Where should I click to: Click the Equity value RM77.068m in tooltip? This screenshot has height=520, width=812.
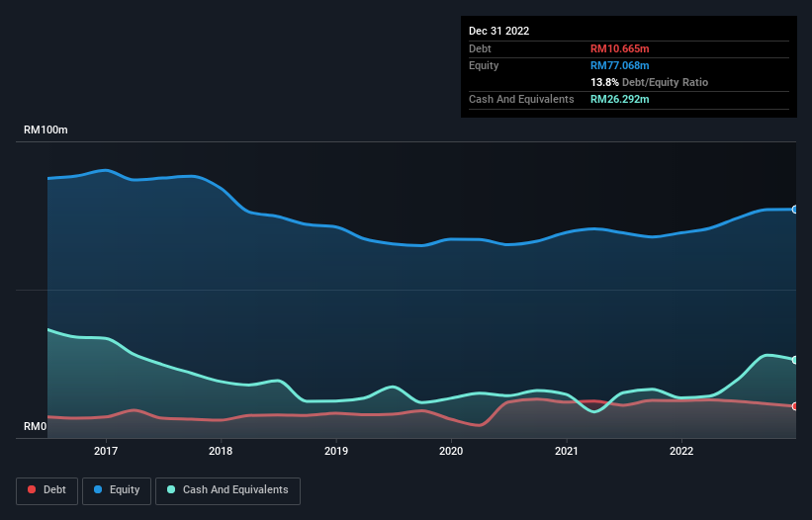tap(619, 65)
